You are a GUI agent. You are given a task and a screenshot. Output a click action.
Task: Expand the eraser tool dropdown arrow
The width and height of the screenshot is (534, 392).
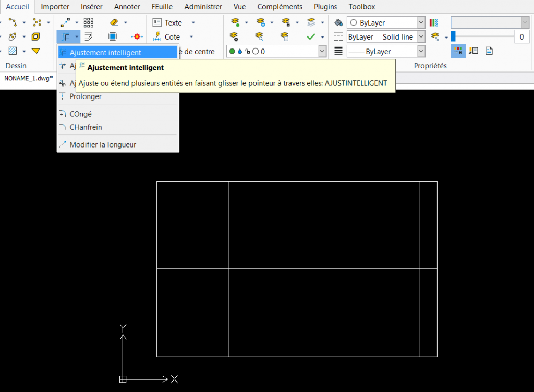point(126,23)
